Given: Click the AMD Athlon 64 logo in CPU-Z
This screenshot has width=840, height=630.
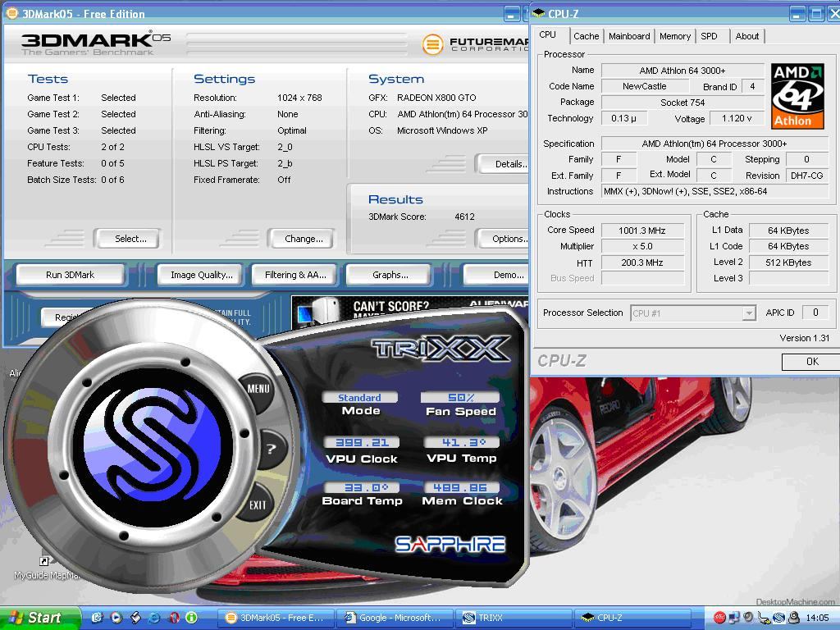Looking at the screenshot, I should (x=797, y=96).
